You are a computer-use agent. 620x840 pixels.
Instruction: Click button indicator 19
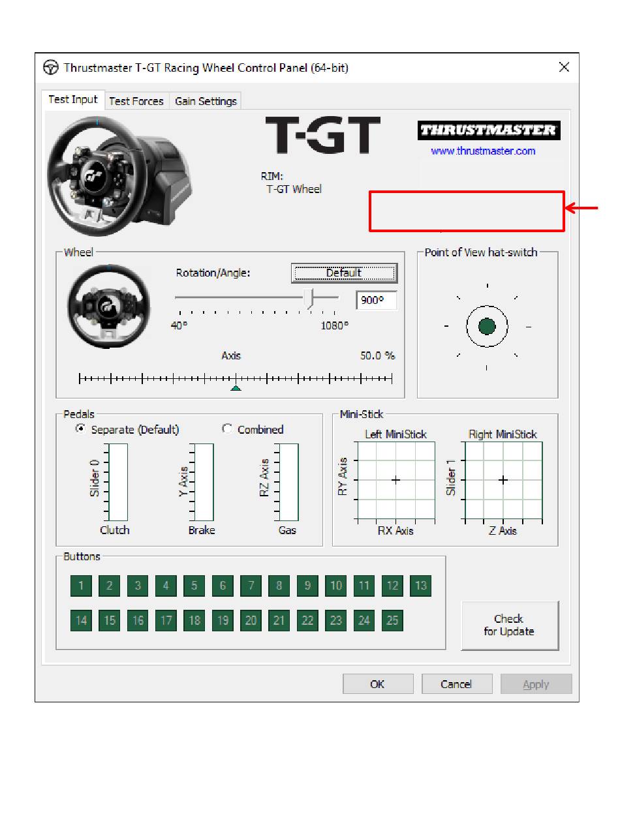coord(223,620)
